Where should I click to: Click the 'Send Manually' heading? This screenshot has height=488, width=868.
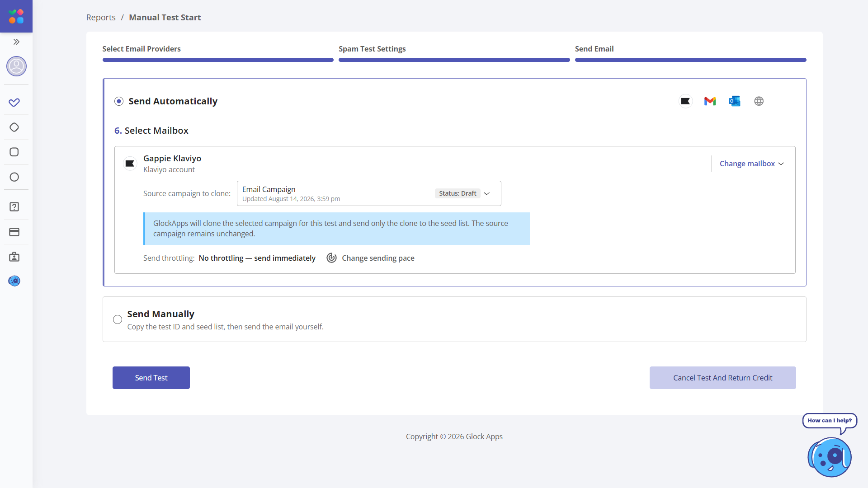pos(160,314)
